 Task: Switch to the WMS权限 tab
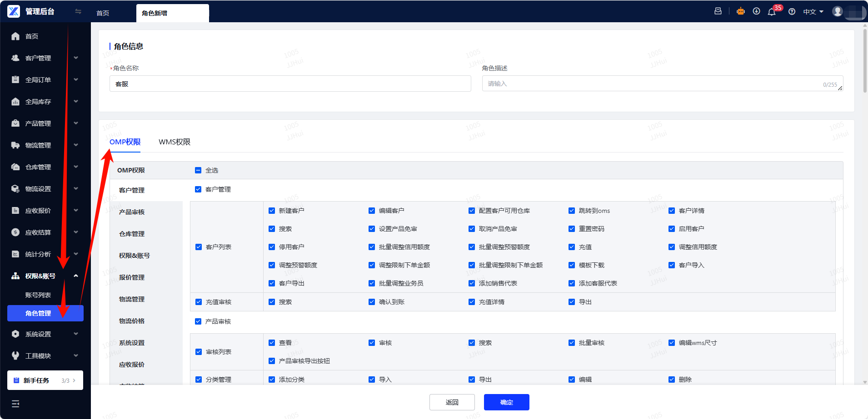(x=175, y=142)
